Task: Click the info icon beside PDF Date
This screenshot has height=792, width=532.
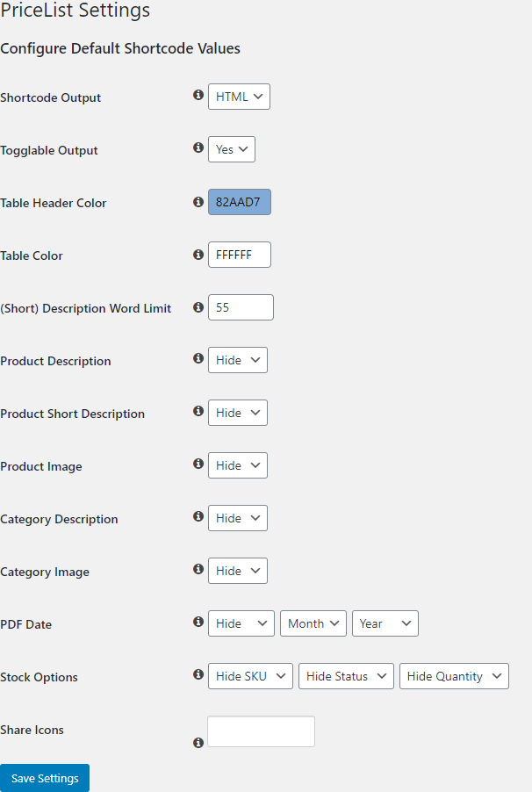Action: coord(198,622)
